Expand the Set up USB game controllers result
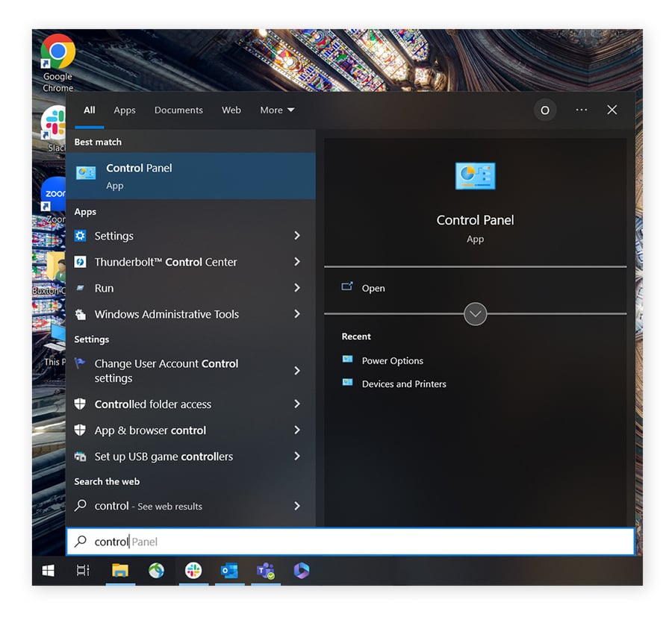Screen dimensions: 672x617 pos(297,456)
